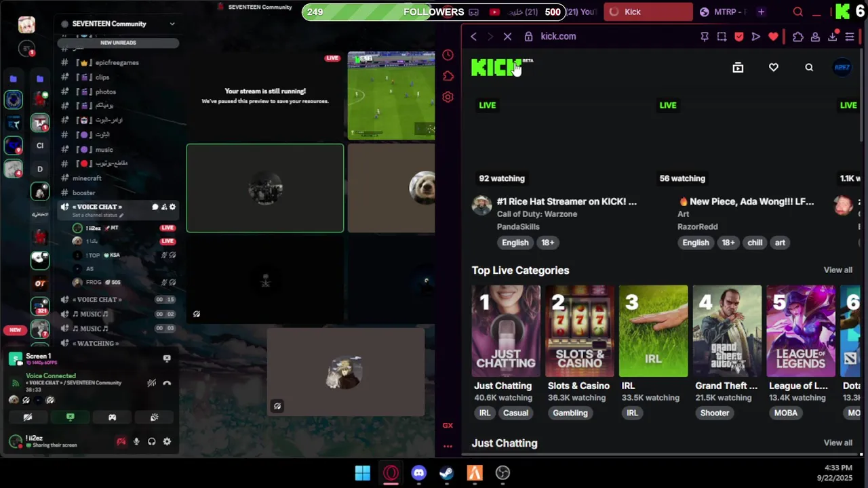The width and height of the screenshot is (868, 488).
Task: Start an activity with game controller icon
Action: [112, 418]
